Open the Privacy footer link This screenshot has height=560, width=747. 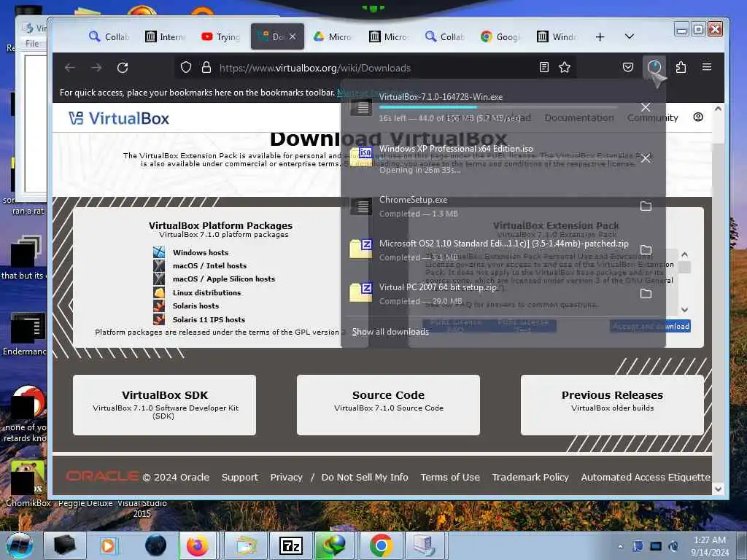click(286, 477)
